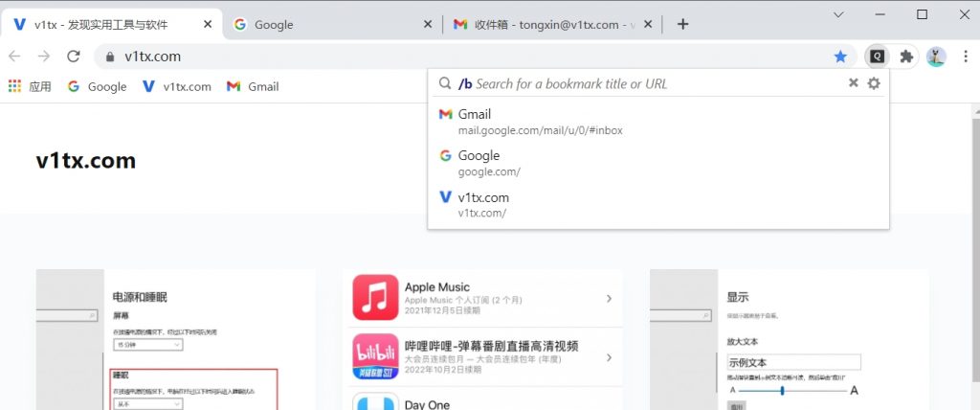
Task: Click the Day One row
Action: pyautogui.click(x=482, y=399)
